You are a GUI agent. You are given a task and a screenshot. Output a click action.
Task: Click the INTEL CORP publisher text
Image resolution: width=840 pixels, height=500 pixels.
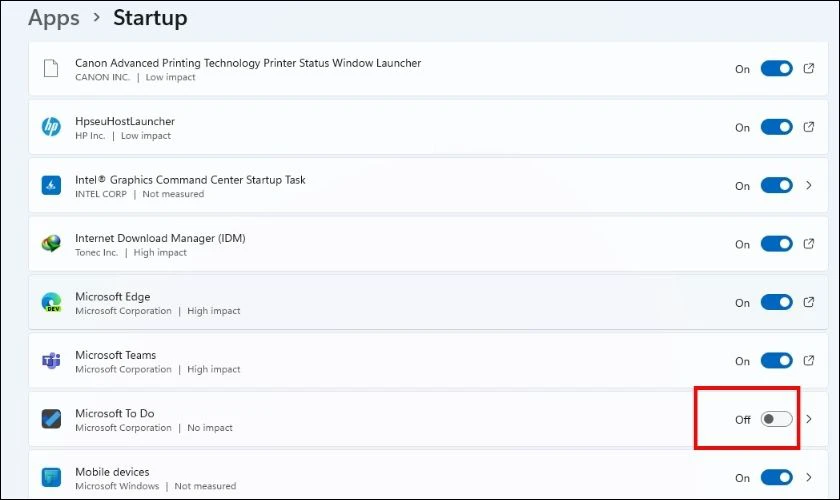tap(101, 194)
